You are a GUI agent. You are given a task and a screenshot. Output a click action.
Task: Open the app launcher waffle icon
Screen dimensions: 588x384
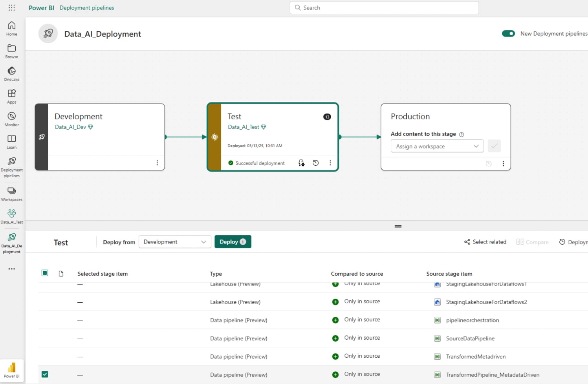click(12, 7)
